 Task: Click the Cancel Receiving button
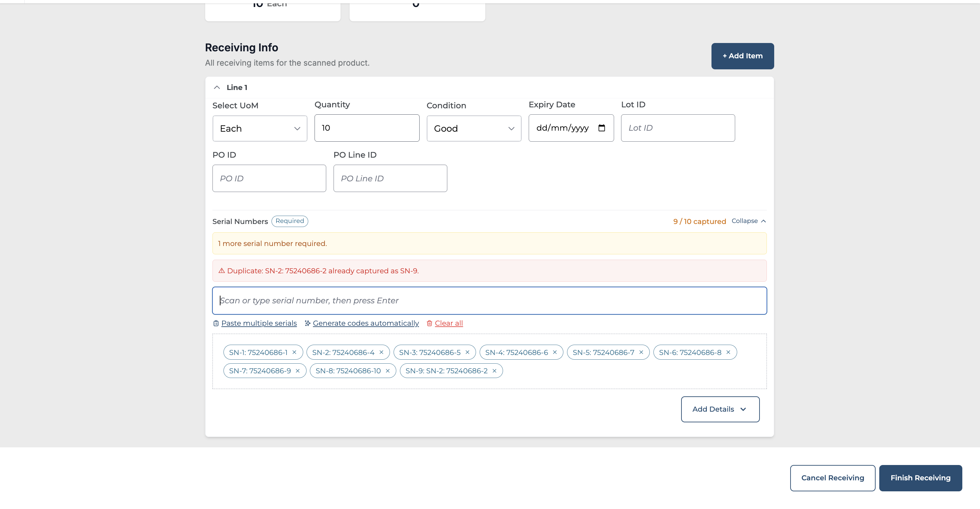click(832, 478)
